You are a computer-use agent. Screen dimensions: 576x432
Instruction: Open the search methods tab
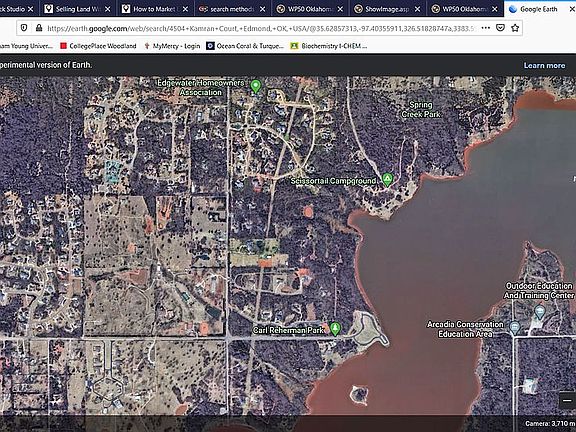[x=233, y=9]
